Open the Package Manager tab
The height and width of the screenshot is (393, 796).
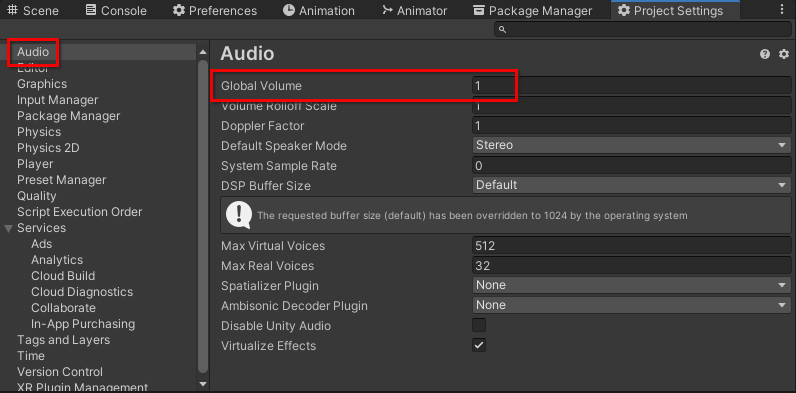pos(533,10)
